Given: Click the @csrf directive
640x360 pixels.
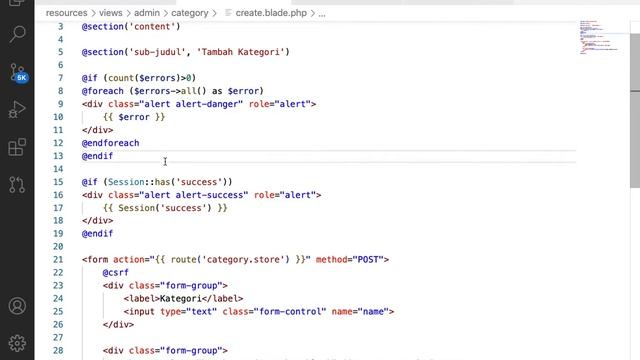Looking at the screenshot, I should 116,272.
